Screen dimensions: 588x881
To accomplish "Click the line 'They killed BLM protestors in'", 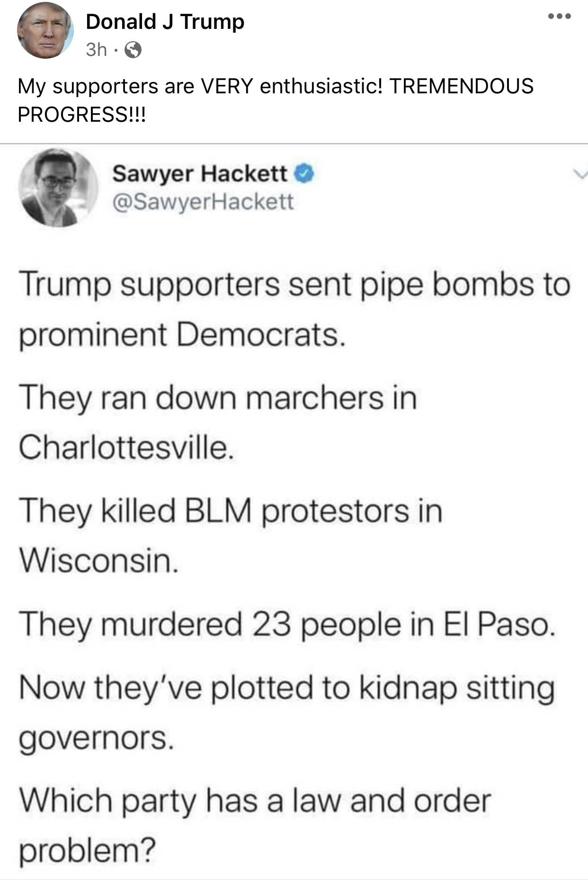I will click(231, 511).
